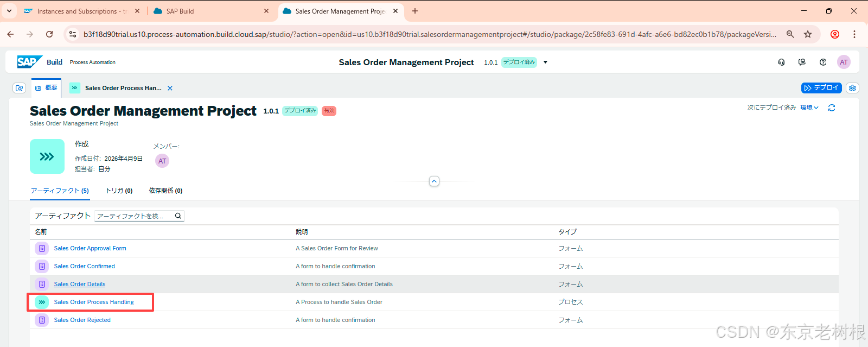Reload the browser page
The height and width of the screenshot is (347, 868).
point(49,34)
